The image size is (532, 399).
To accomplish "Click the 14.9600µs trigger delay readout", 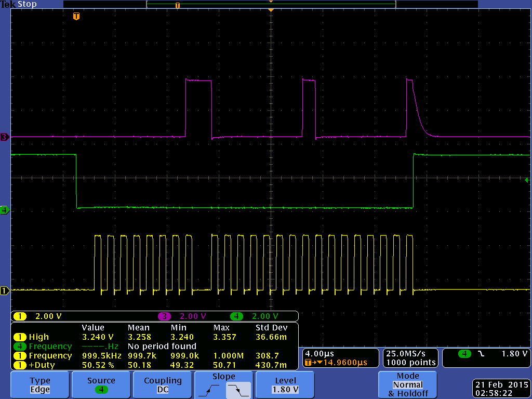I will (x=345, y=362).
